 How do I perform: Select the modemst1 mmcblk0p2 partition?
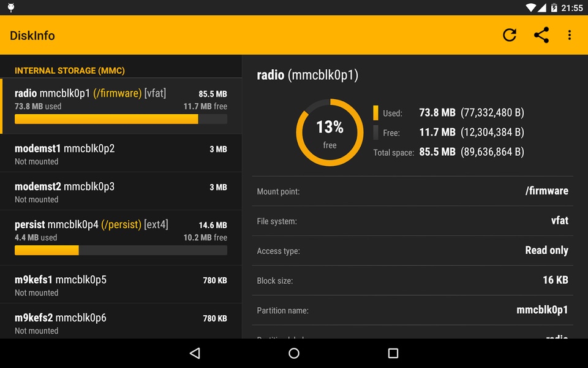pos(121,153)
